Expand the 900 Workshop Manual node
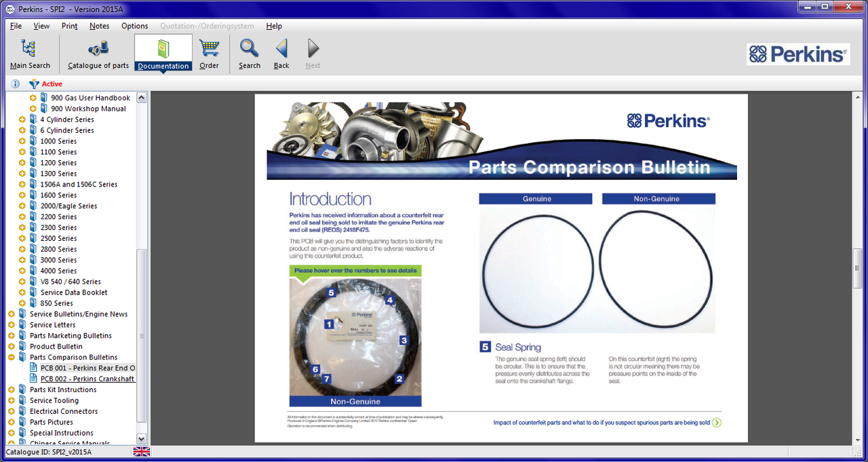The height and width of the screenshot is (462, 868). (33, 109)
